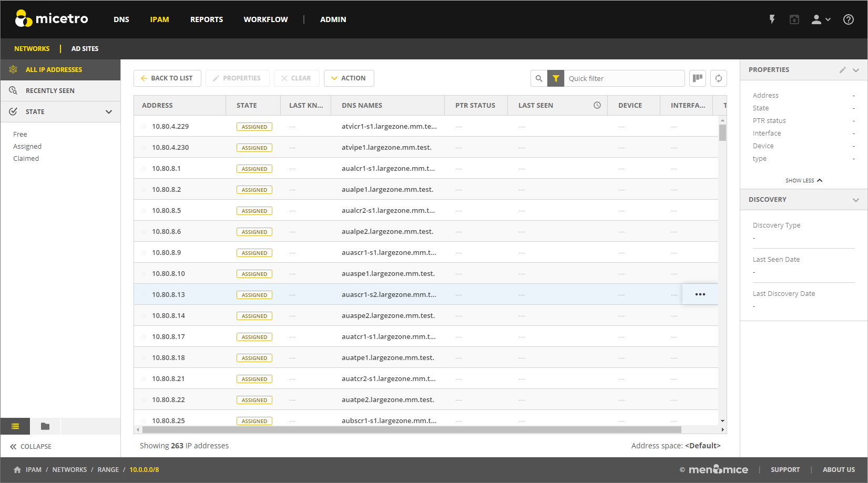Open the Action dropdown menu
This screenshot has height=483, width=868.
349,78
